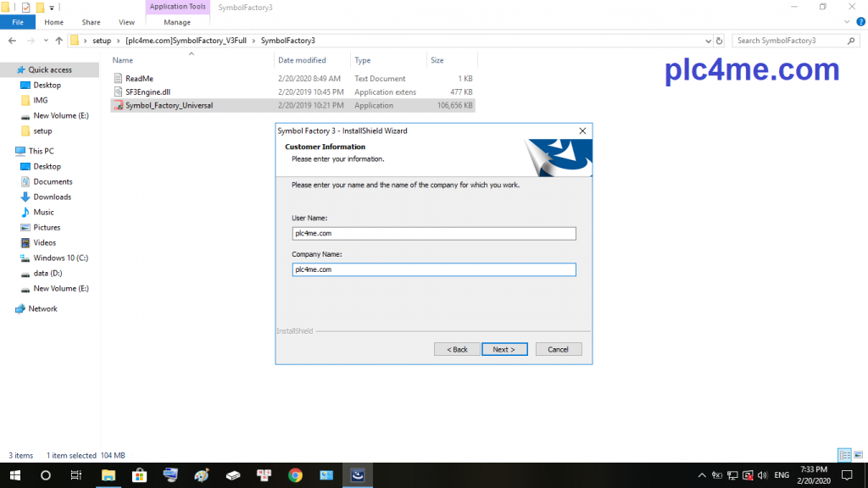
Task: Open the address bar history dropdown
Action: (x=709, y=41)
